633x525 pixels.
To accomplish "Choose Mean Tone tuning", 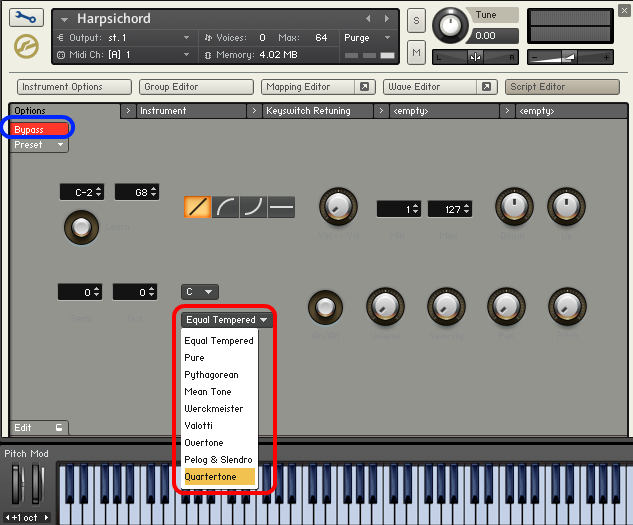I will coord(219,392).
